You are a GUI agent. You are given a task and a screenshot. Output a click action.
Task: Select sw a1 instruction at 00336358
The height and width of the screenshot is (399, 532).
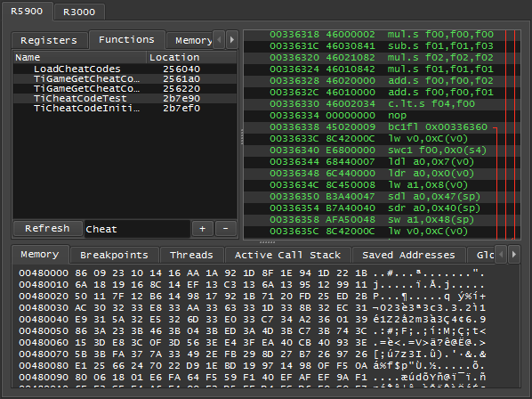[x=382, y=219]
